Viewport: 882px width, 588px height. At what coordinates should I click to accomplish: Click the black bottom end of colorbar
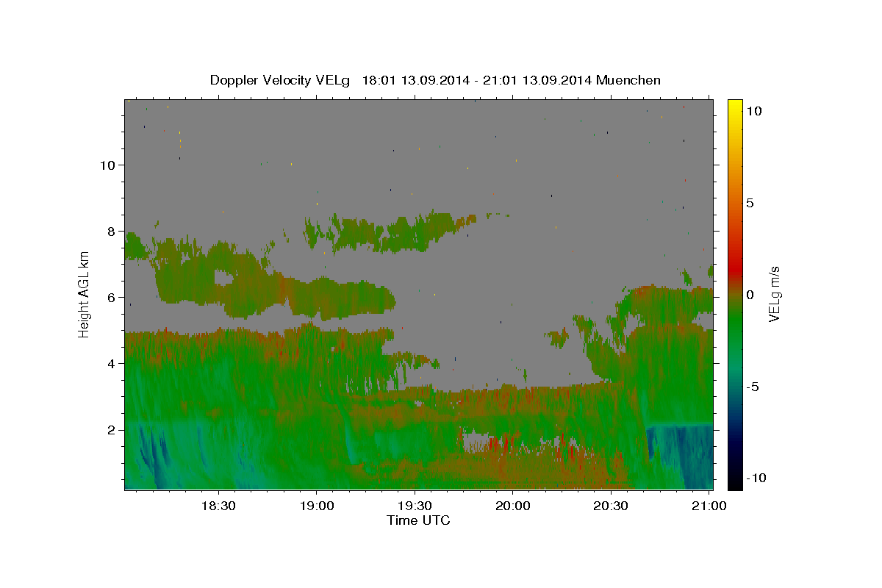[x=735, y=485]
